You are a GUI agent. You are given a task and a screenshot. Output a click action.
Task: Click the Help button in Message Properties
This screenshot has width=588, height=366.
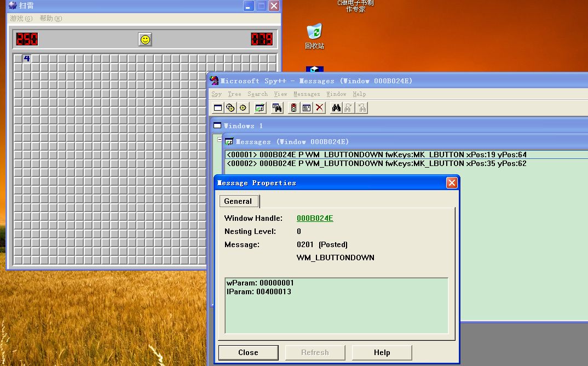(x=382, y=352)
